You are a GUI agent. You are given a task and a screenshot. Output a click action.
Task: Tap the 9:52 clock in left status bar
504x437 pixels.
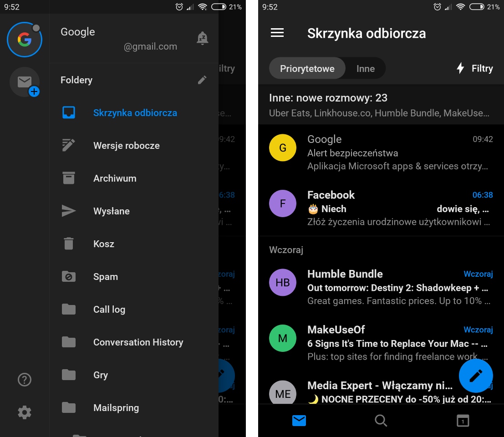click(x=12, y=7)
